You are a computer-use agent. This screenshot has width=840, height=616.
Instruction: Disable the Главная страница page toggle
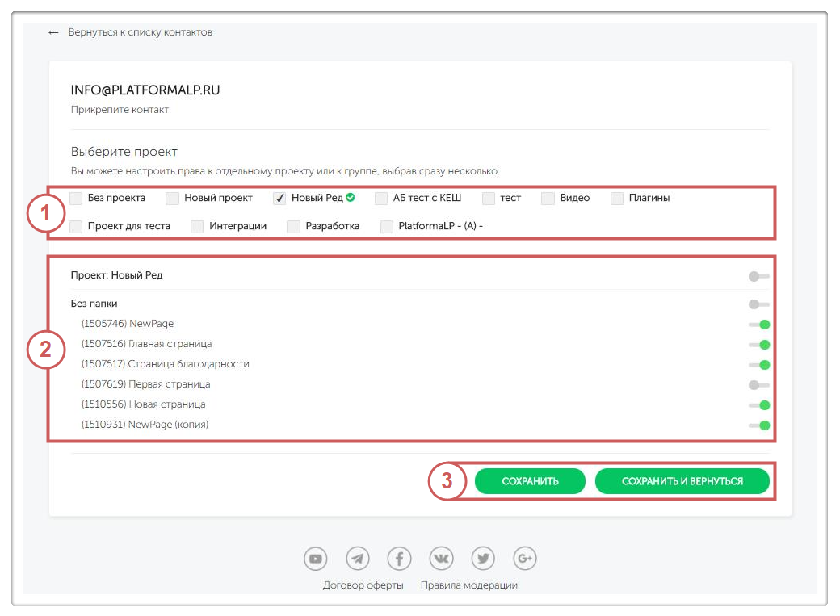pos(758,345)
